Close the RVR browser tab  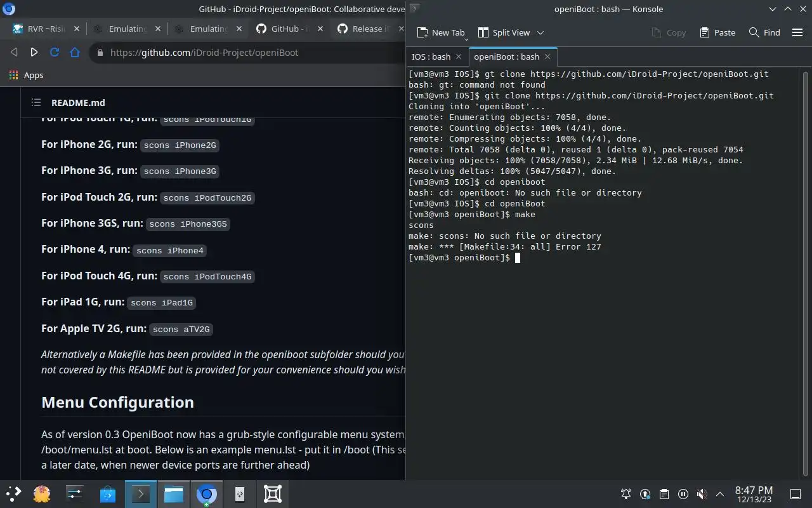77,29
